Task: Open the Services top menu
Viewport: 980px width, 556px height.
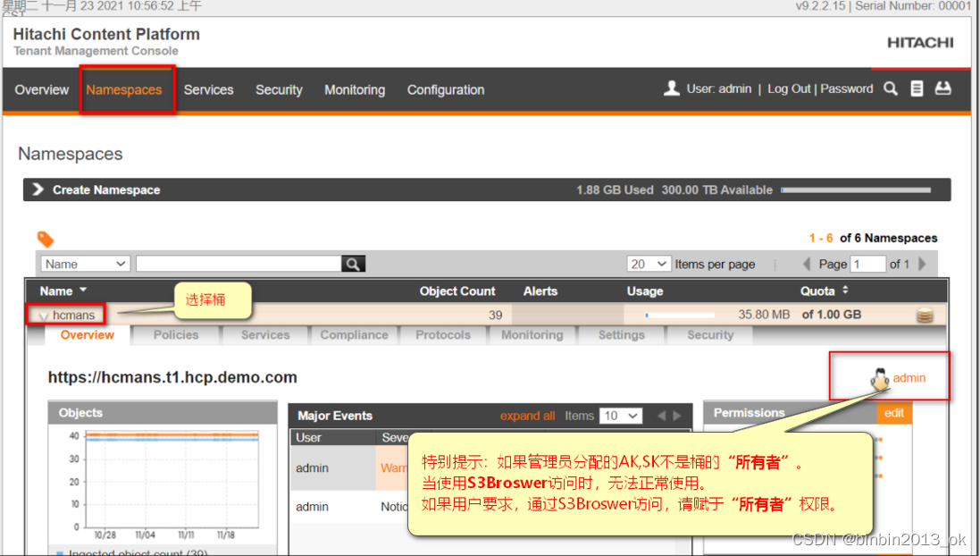Action: tap(209, 89)
